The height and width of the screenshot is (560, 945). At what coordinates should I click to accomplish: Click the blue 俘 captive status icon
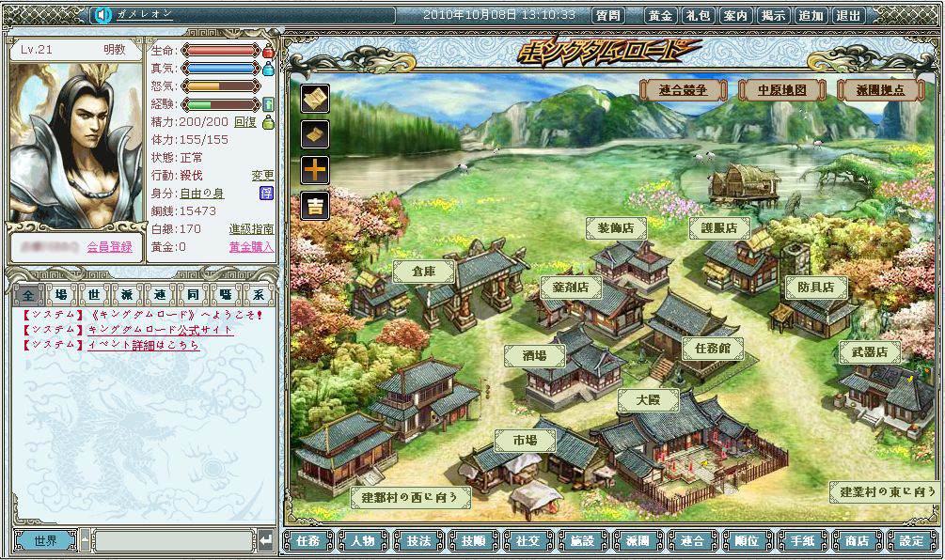pyautogui.click(x=266, y=193)
